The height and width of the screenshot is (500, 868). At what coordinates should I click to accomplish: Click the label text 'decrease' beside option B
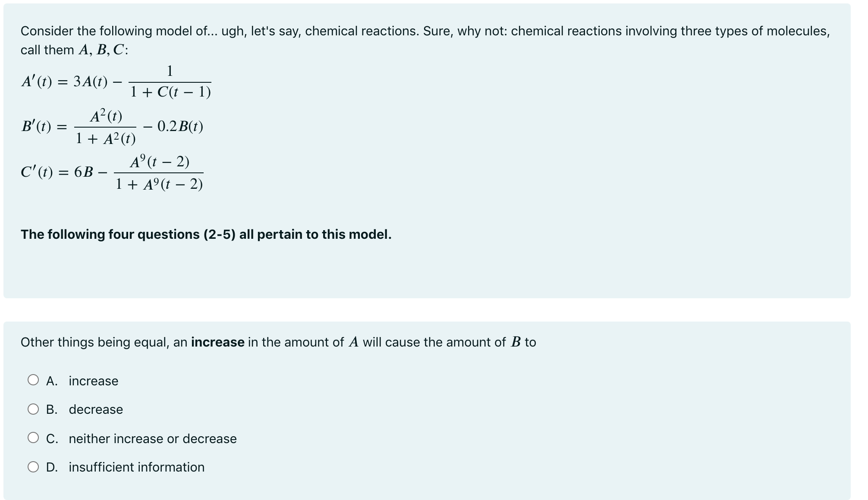[x=95, y=410]
